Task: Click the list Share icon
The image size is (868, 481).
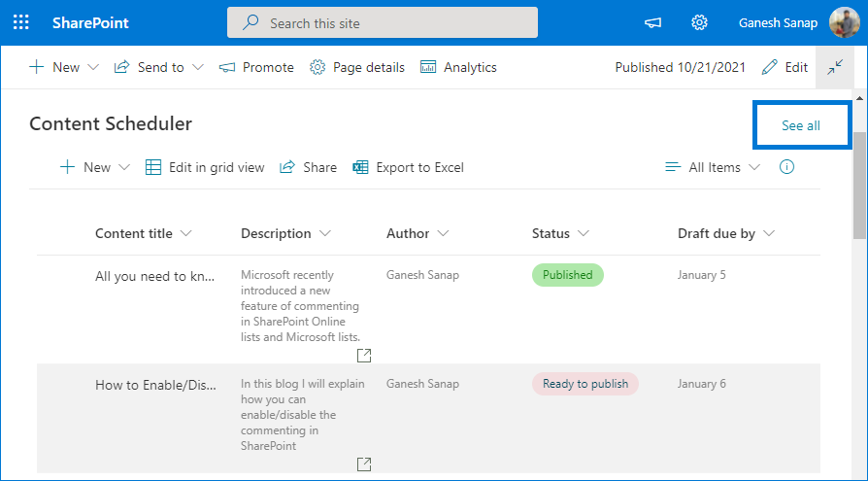Action: click(287, 167)
